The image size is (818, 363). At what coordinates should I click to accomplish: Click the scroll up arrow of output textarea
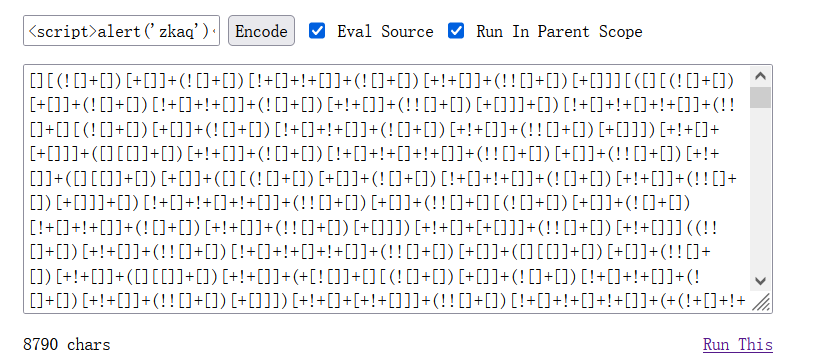click(x=760, y=77)
